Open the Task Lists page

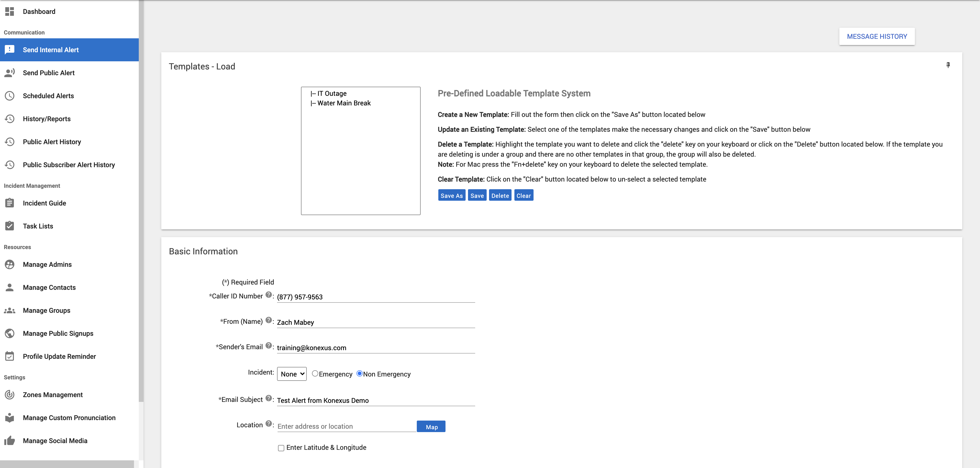[69, 226]
